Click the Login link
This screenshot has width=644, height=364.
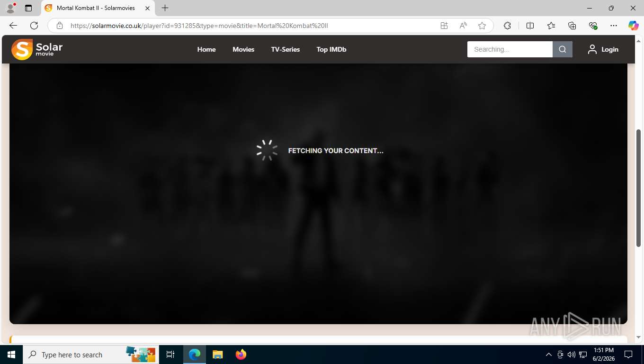(610, 49)
